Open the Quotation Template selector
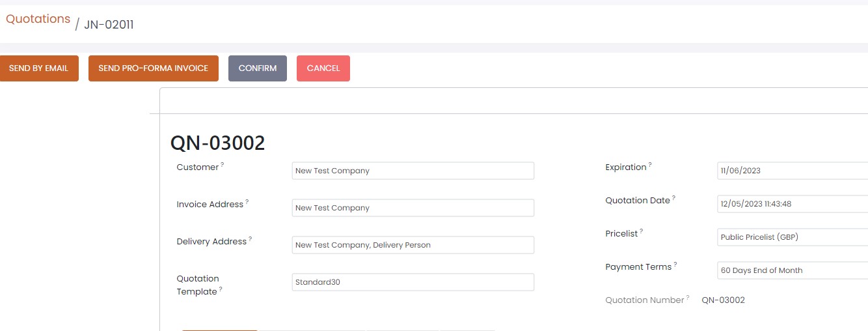Viewport: 868px width, 331px height. (x=413, y=282)
